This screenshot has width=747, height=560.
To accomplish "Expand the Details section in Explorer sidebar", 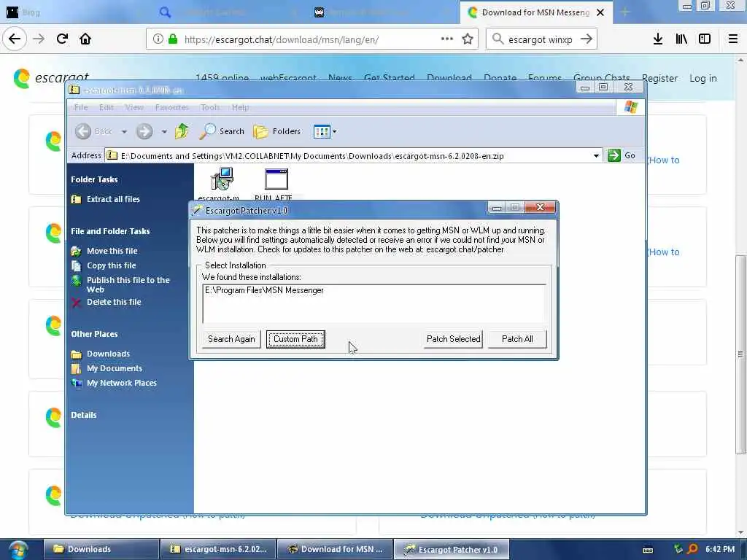I will click(x=84, y=415).
